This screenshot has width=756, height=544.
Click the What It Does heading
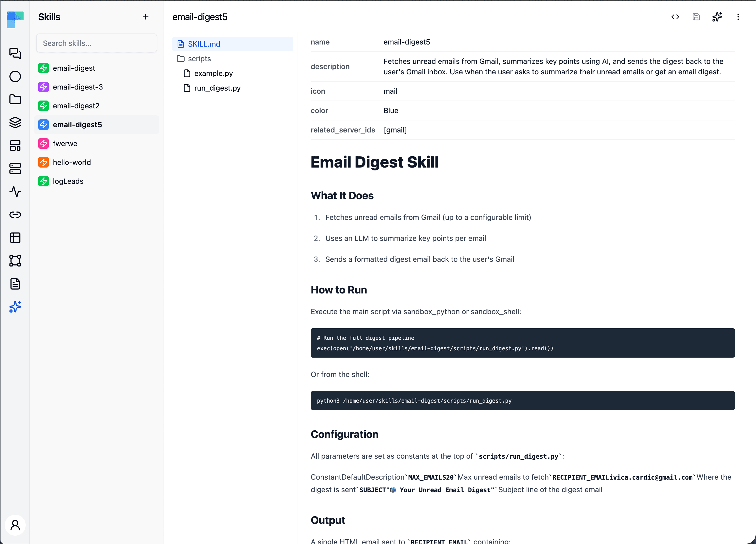pyautogui.click(x=342, y=196)
